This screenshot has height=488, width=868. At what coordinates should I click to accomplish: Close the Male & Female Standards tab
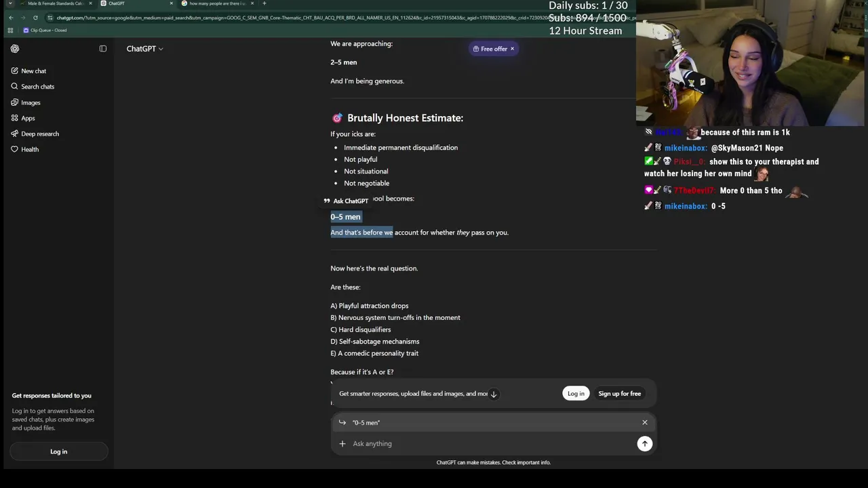point(90,3)
